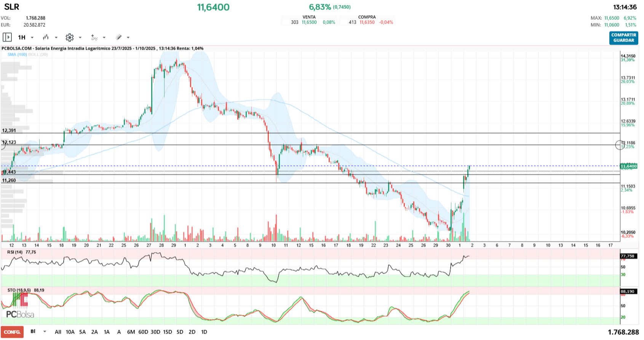Viewport: 644px width, 340px height.
Task: Click the EUR value 20.582.872
Action: pyautogui.click(x=34, y=25)
